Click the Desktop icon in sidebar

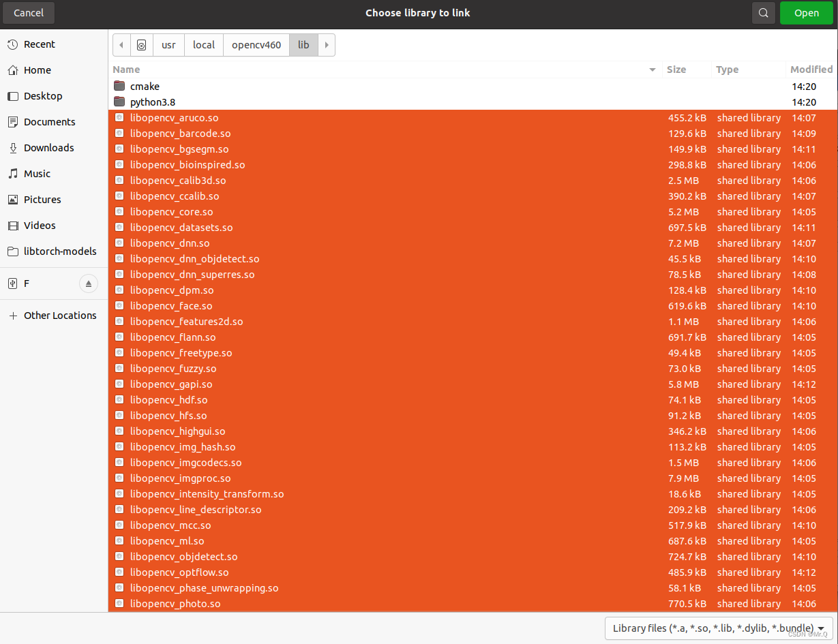coord(12,96)
